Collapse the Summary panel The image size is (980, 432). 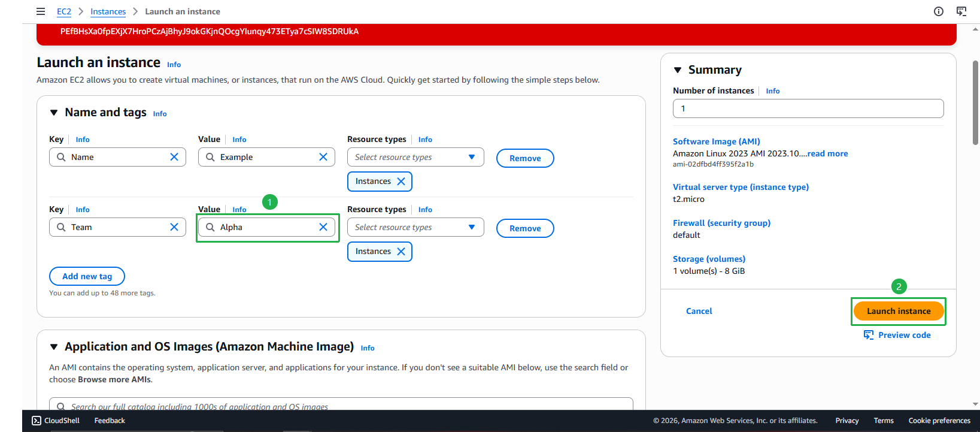pyautogui.click(x=678, y=70)
